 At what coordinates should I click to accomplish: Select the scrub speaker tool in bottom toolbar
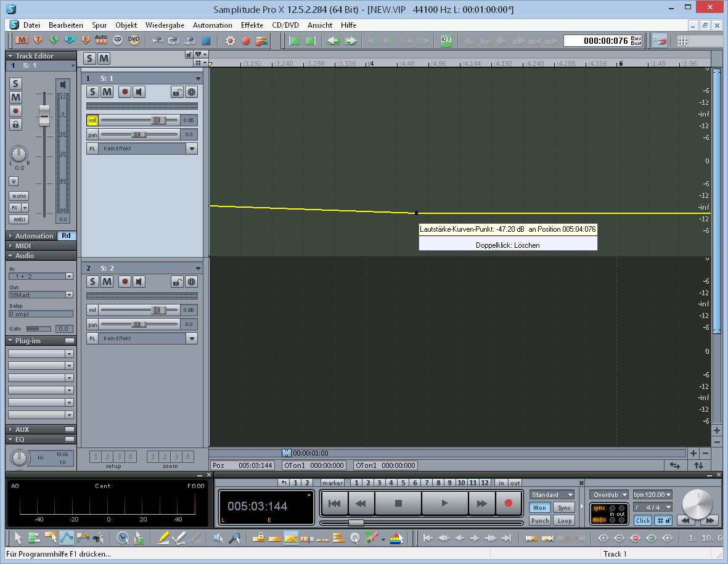pos(218,538)
